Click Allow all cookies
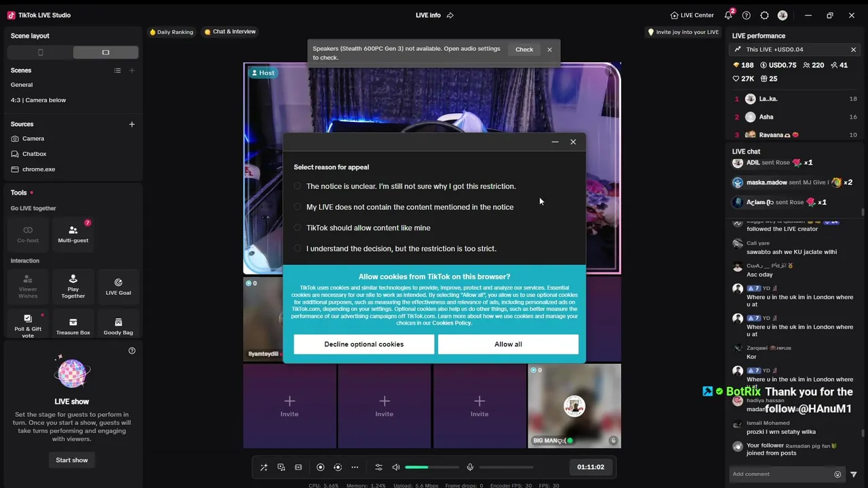This screenshot has width=868, height=488. (509, 344)
